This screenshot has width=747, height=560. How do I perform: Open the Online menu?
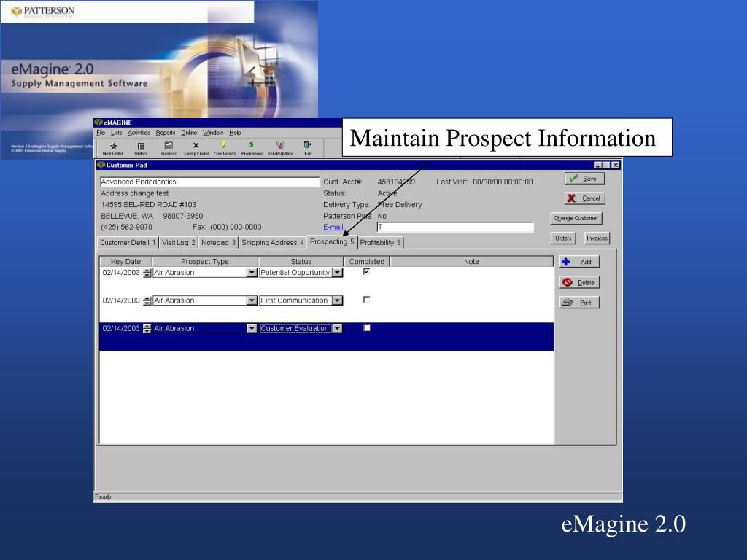[189, 133]
